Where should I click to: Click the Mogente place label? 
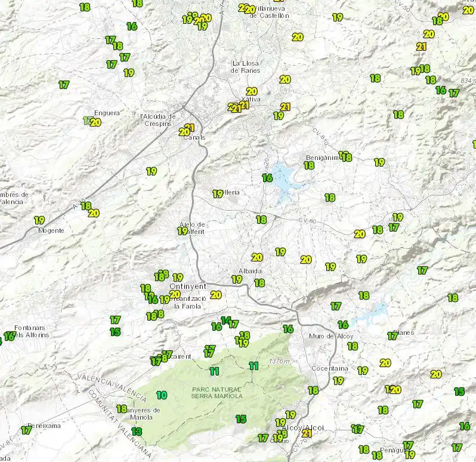[51, 230]
